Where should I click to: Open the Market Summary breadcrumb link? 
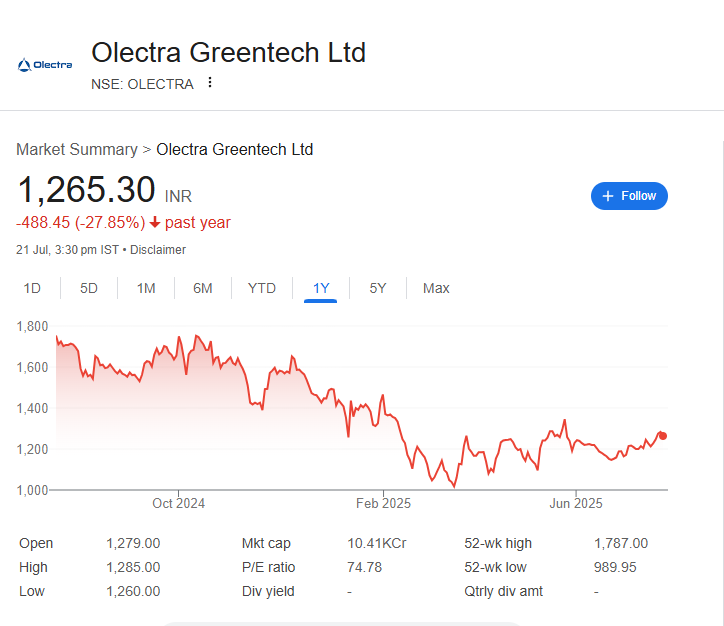(x=77, y=150)
